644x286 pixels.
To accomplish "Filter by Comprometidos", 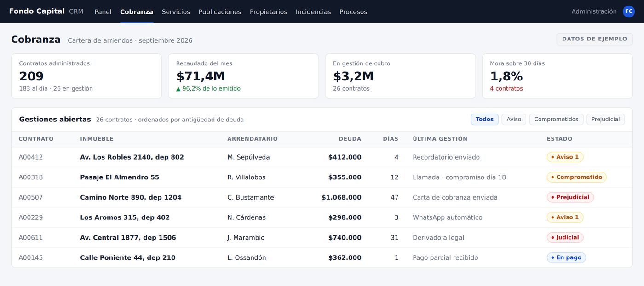I will pyautogui.click(x=556, y=120).
